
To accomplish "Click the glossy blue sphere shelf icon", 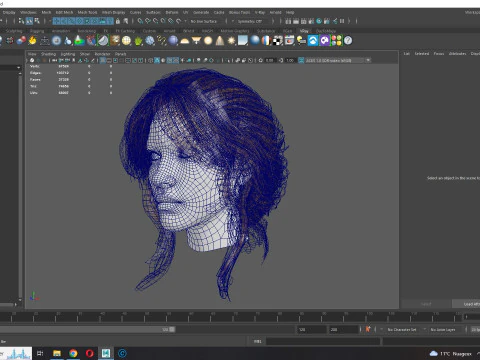I will pyautogui.click(x=255, y=41).
